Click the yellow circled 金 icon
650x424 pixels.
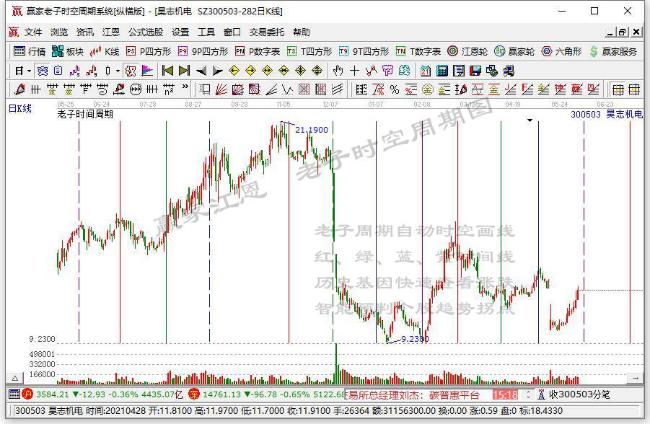coord(427,89)
